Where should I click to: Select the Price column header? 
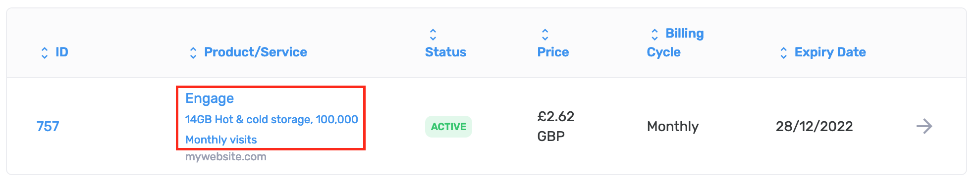pos(553,52)
